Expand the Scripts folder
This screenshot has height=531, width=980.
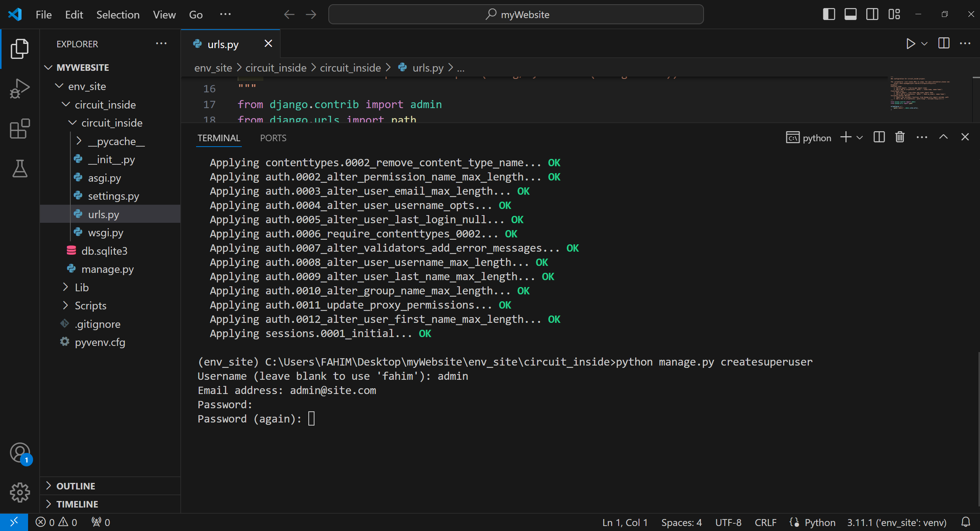(x=110, y=306)
